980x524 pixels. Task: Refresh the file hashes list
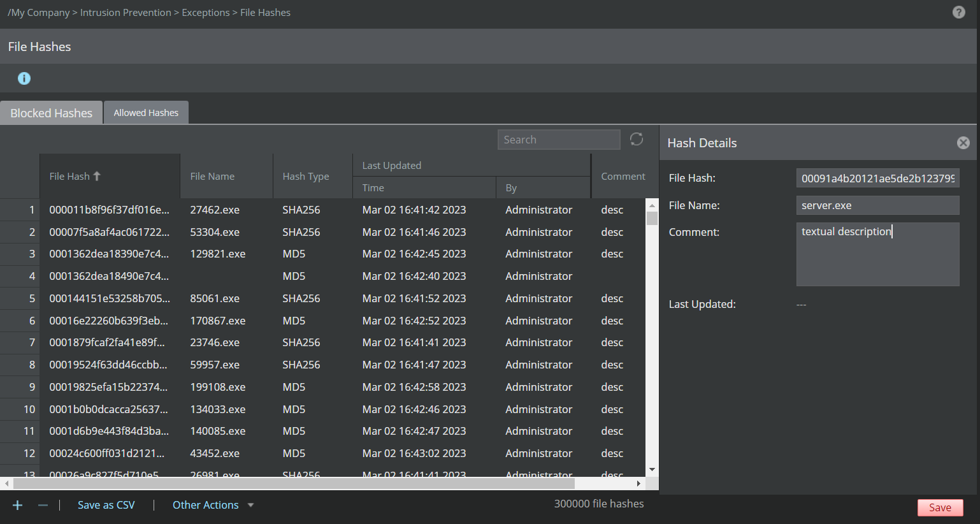click(x=637, y=139)
